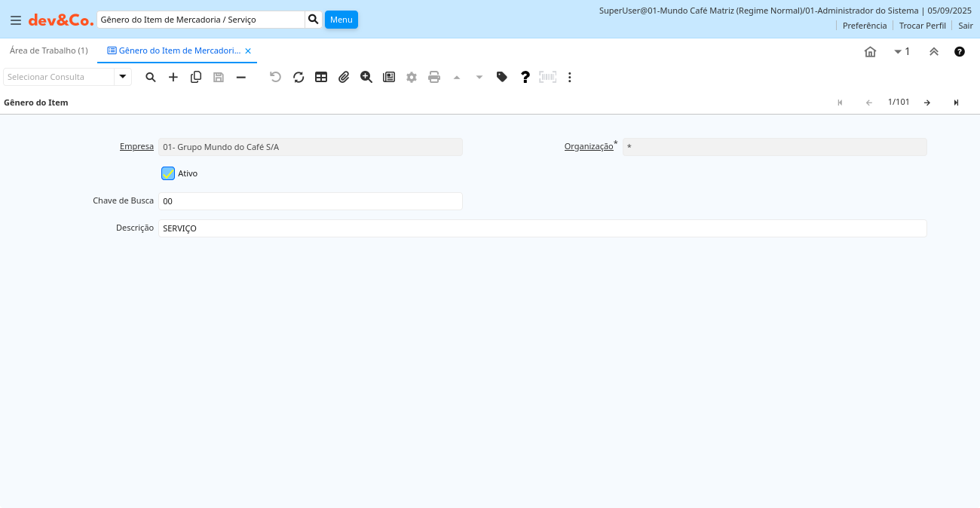
Task: Open the hamburger menu beside logo
Action: tap(16, 20)
